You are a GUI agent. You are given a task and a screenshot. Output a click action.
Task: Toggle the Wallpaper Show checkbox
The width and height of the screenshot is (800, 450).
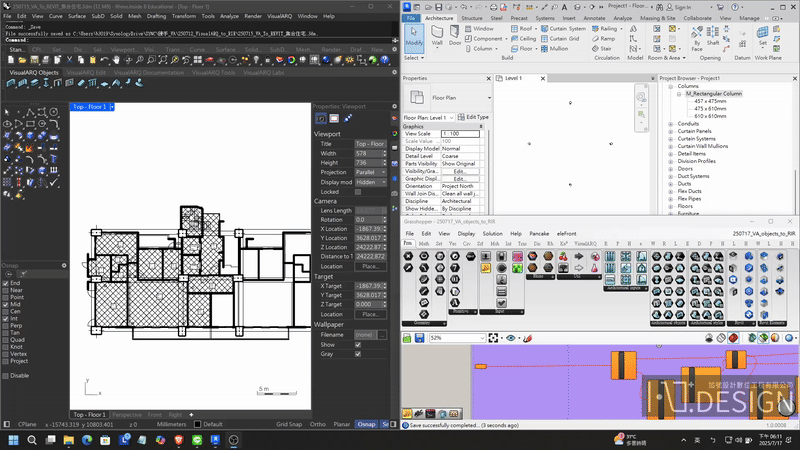coord(358,345)
